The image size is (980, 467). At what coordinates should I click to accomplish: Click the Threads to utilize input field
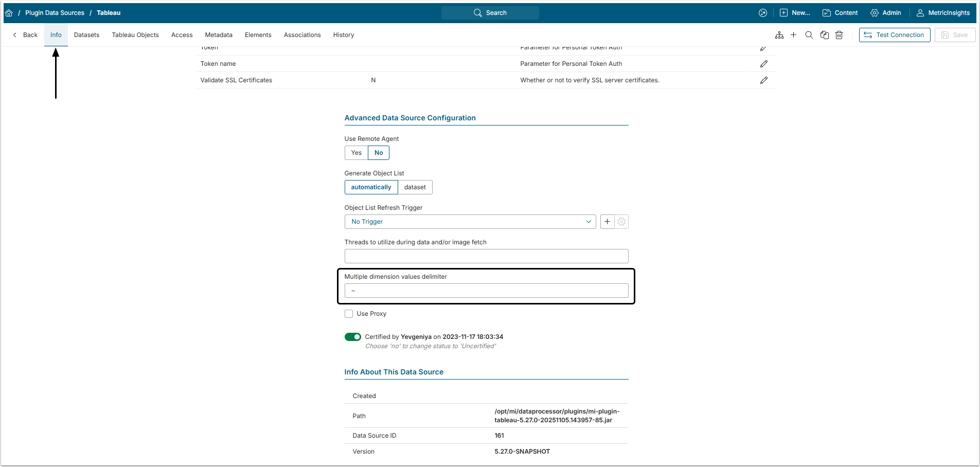click(x=486, y=256)
